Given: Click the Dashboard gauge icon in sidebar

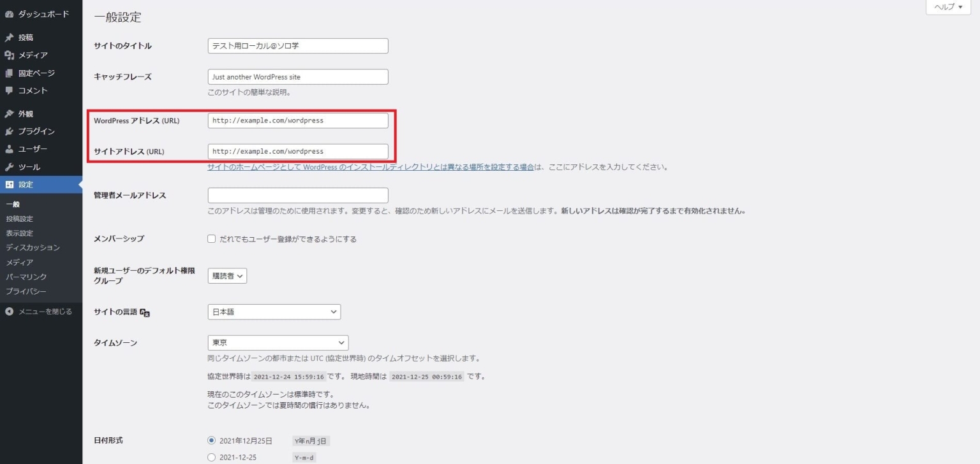Looking at the screenshot, I should (x=10, y=14).
